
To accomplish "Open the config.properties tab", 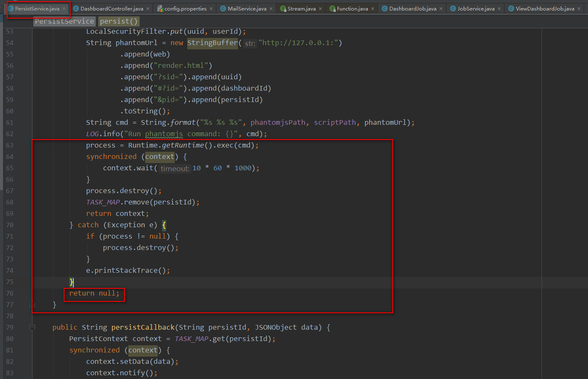I will (186, 8).
